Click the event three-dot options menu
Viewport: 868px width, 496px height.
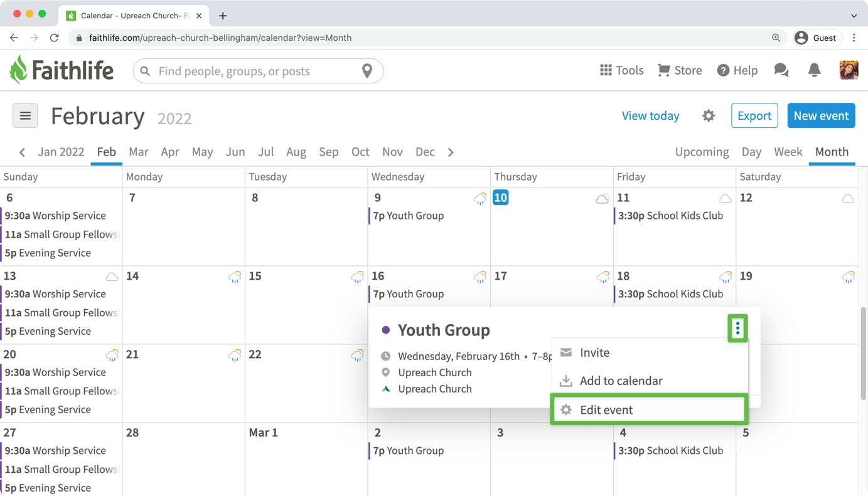coord(737,328)
